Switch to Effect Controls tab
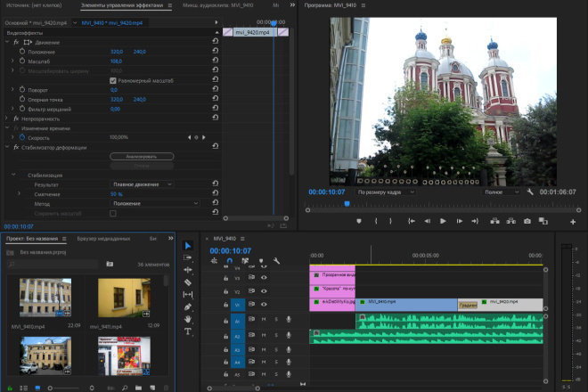 point(122,5)
